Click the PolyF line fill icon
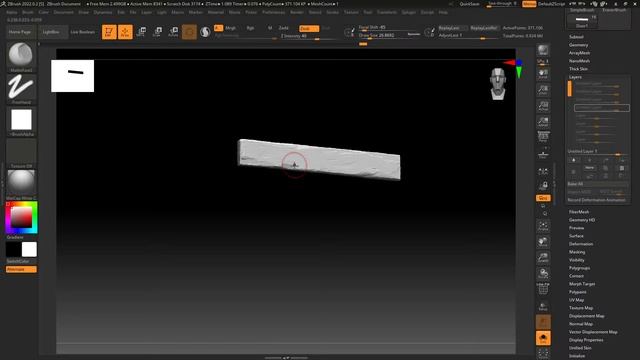Viewport: 640px width, 360px height. [x=543, y=289]
